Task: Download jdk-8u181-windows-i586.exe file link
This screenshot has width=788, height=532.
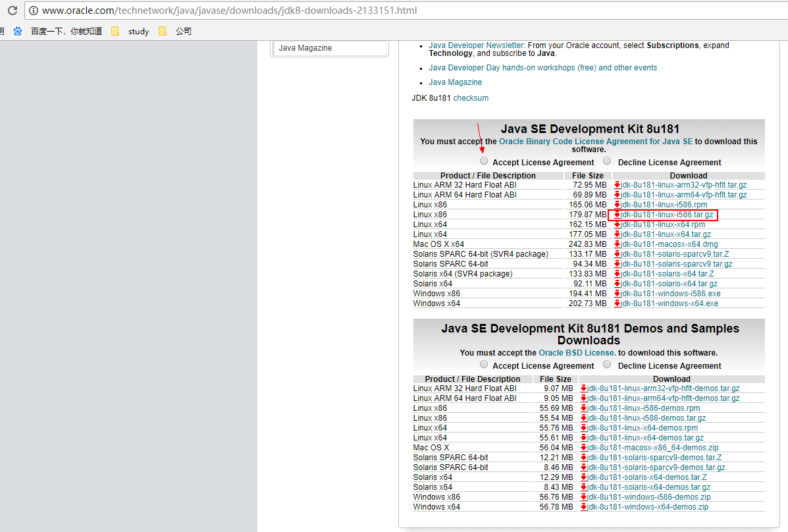Action: [670, 294]
